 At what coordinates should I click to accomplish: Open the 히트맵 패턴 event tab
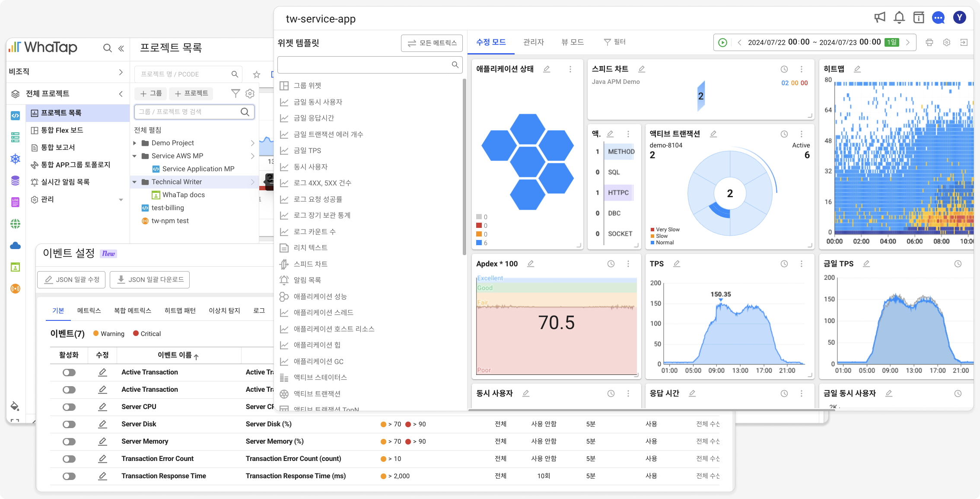(180, 310)
